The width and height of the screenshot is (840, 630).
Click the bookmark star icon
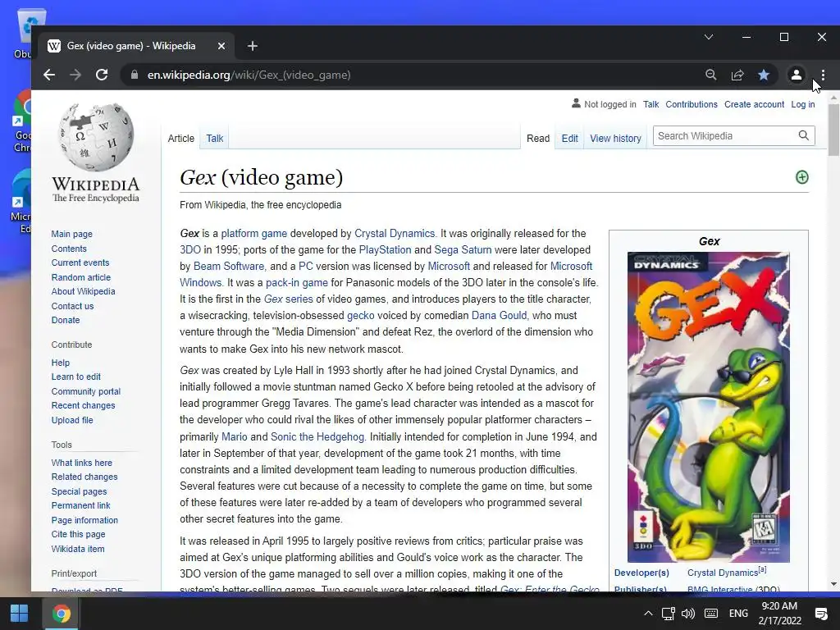[764, 75]
